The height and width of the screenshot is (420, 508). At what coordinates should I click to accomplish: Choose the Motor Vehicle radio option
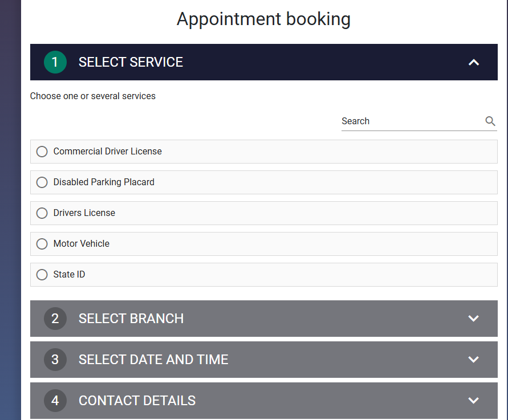coord(42,244)
